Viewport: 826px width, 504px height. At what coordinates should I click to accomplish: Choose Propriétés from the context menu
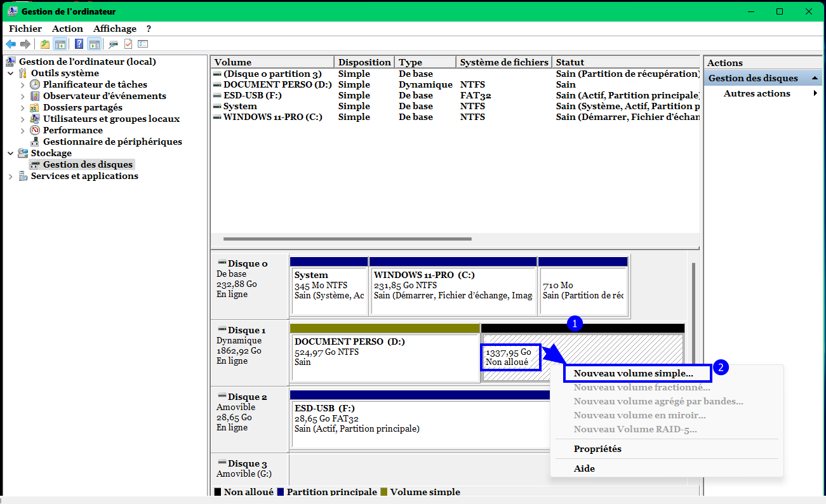(x=667, y=449)
